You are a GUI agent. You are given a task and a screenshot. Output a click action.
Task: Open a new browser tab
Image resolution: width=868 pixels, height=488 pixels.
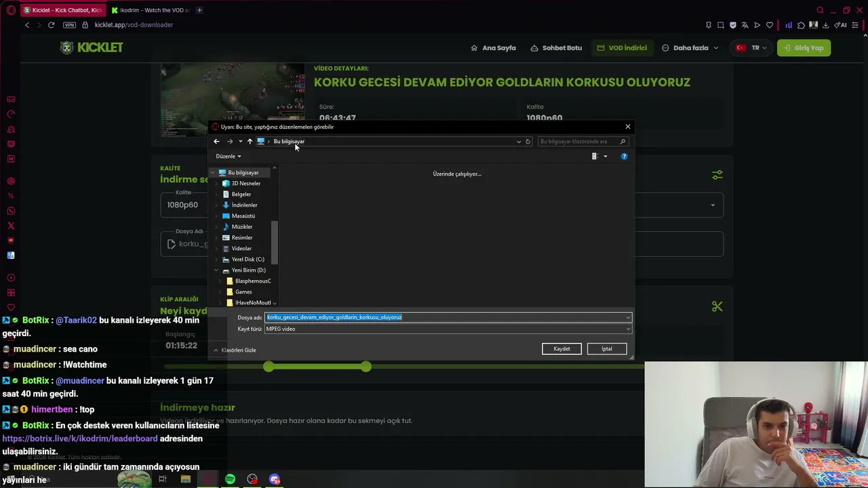click(199, 10)
